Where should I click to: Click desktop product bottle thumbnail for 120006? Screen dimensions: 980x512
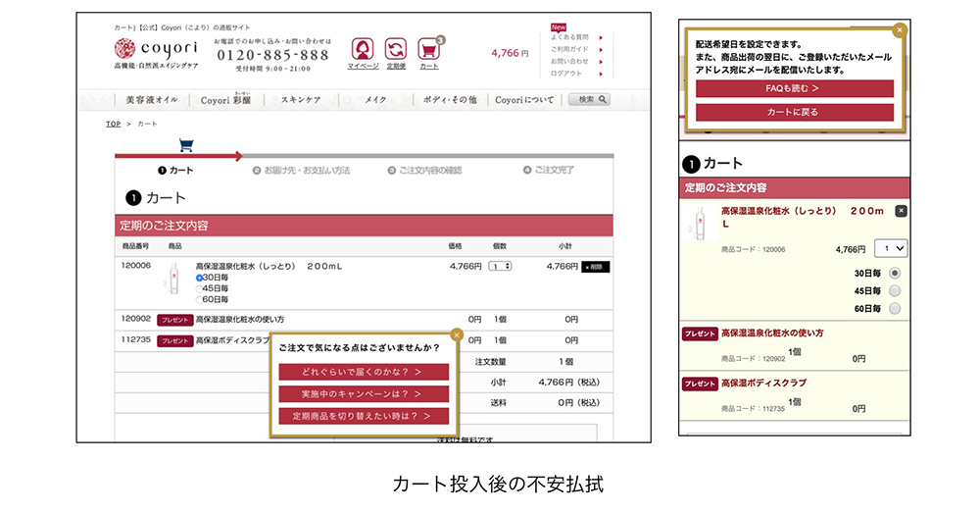pyautogui.click(x=173, y=279)
